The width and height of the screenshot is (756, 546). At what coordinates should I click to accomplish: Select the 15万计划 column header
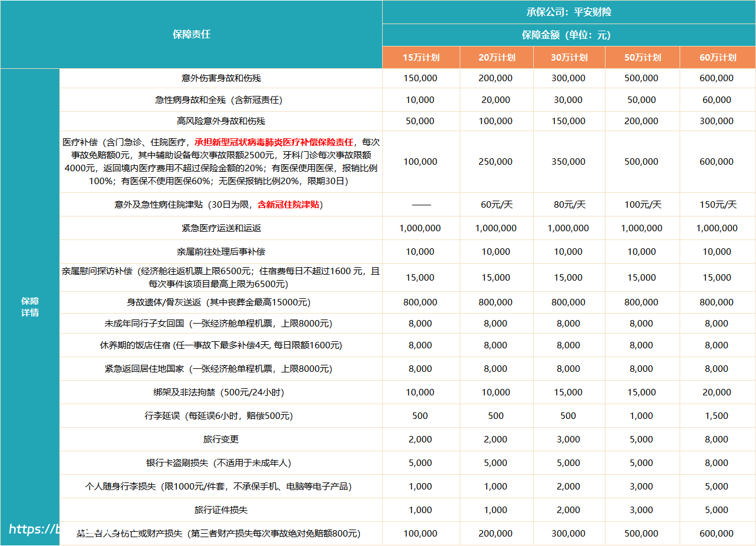tap(420, 57)
